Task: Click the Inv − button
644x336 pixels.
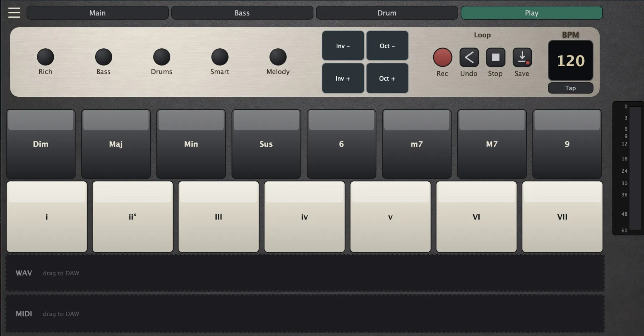Action: (x=343, y=45)
